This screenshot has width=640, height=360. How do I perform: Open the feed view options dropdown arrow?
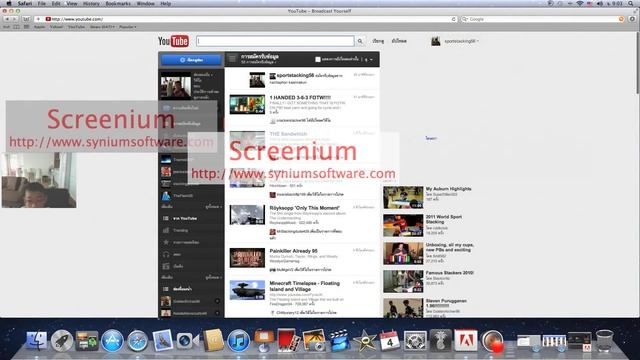371,60
